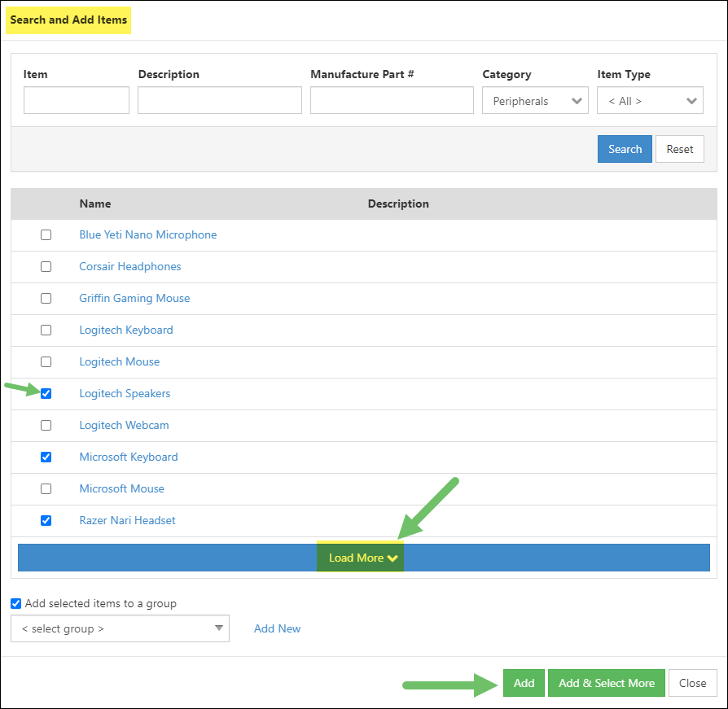This screenshot has height=709, width=728.
Task: Toggle Add selected items to a group
Action: [15, 603]
